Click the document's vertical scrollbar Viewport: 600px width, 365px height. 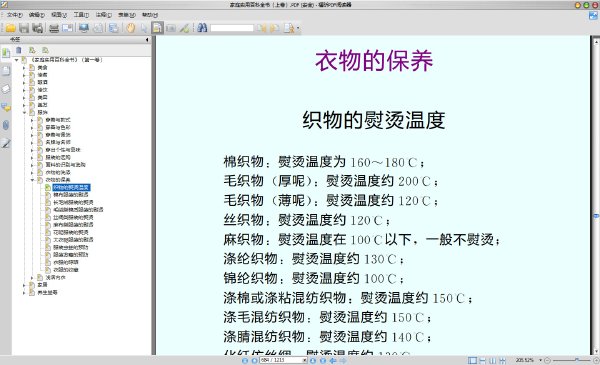(596, 196)
